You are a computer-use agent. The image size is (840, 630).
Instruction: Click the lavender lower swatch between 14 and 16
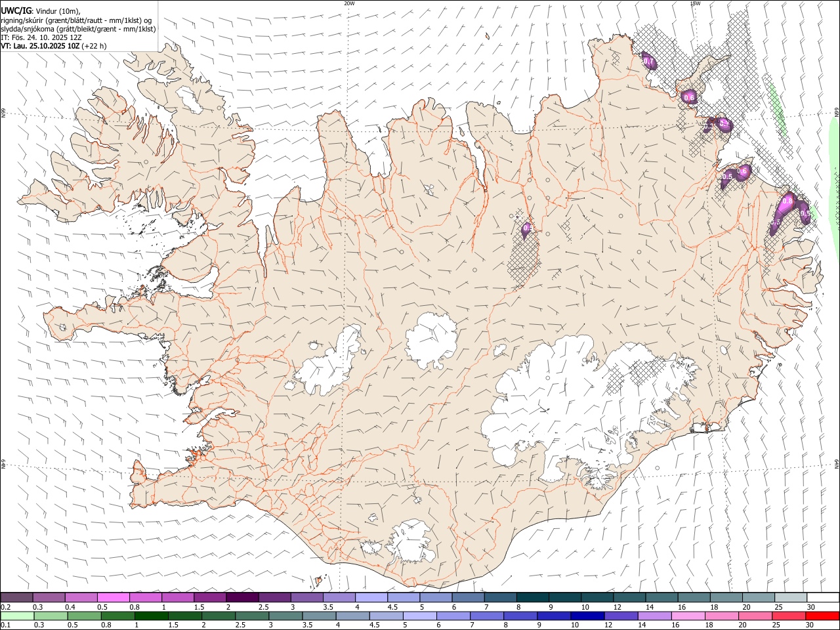point(654,616)
